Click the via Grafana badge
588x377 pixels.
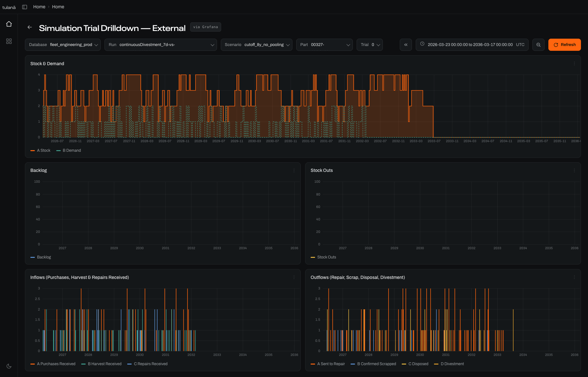pyautogui.click(x=205, y=27)
